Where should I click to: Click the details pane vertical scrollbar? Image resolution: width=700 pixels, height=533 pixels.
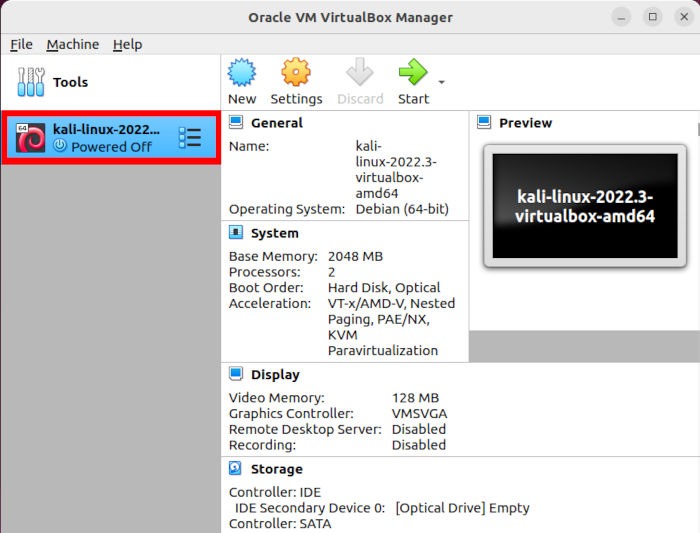698,130
